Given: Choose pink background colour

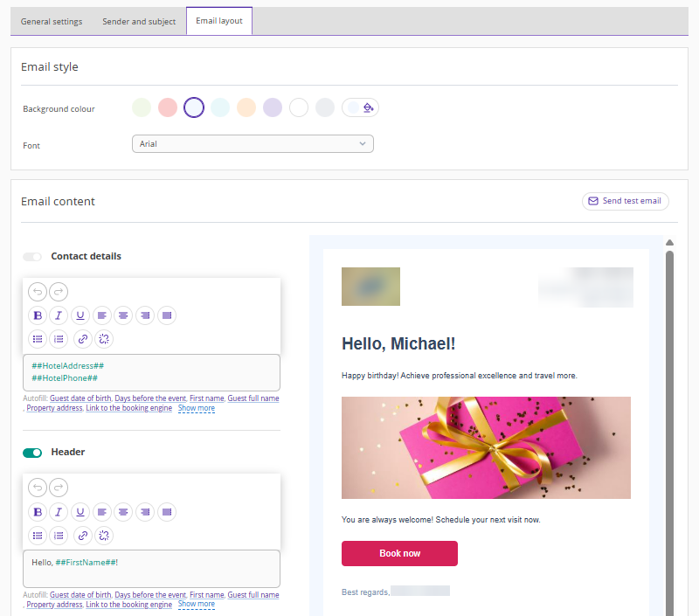Looking at the screenshot, I should pos(168,107).
